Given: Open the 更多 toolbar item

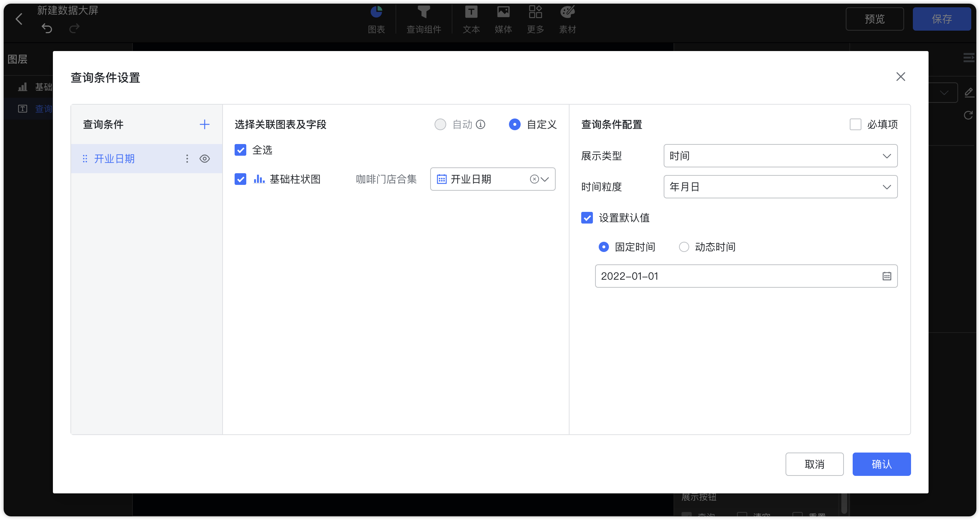Looking at the screenshot, I should (x=535, y=20).
